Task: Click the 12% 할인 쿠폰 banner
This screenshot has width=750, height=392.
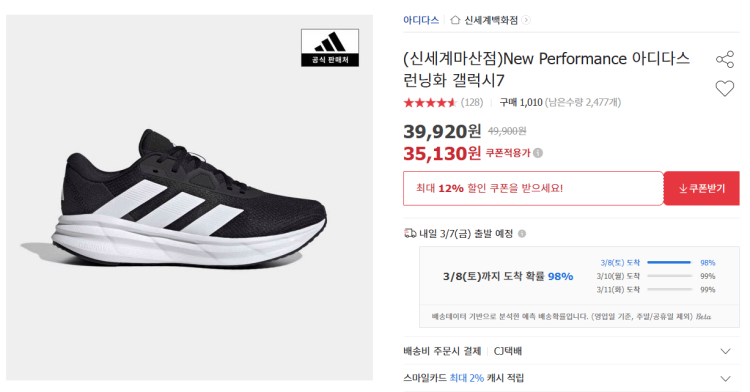Action: point(533,188)
